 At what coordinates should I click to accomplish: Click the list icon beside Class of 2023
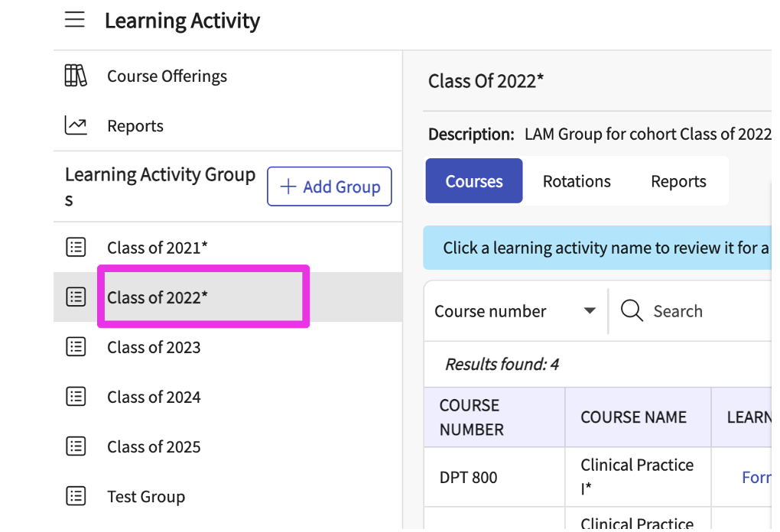point(76,347)
